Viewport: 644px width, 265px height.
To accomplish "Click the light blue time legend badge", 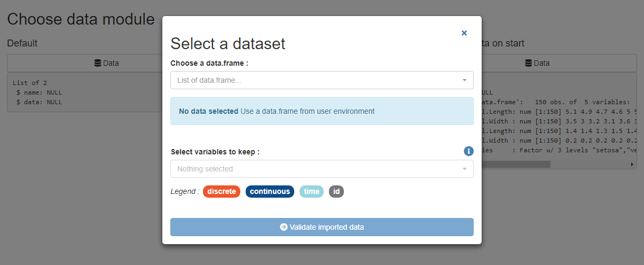I will pos(311,191).
